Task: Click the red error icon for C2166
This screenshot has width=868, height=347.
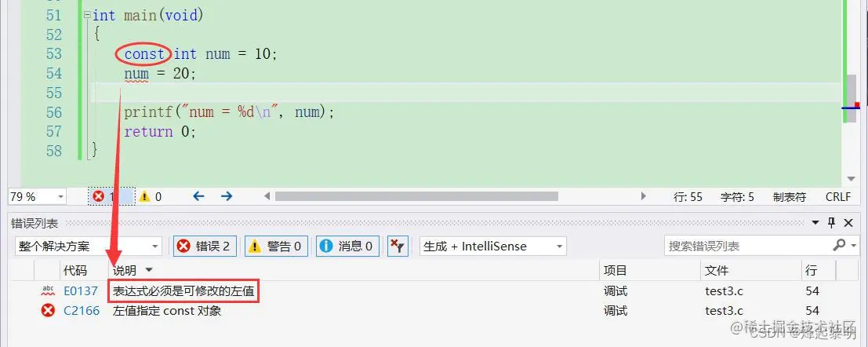Action: [x=48, y=310]
